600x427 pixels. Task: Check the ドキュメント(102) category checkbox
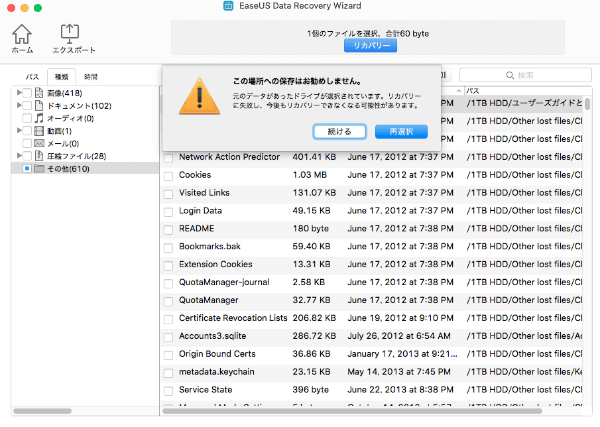[x=27, y=106]
